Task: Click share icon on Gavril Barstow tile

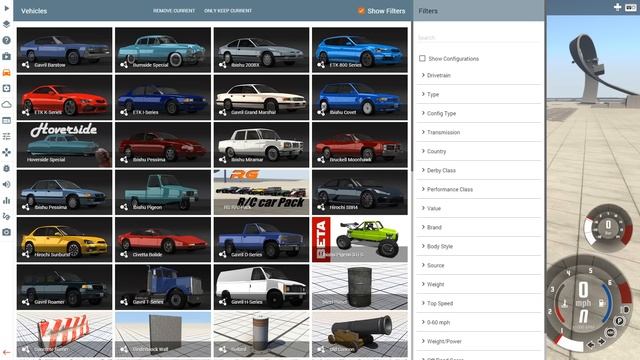Action: point(25,65)
